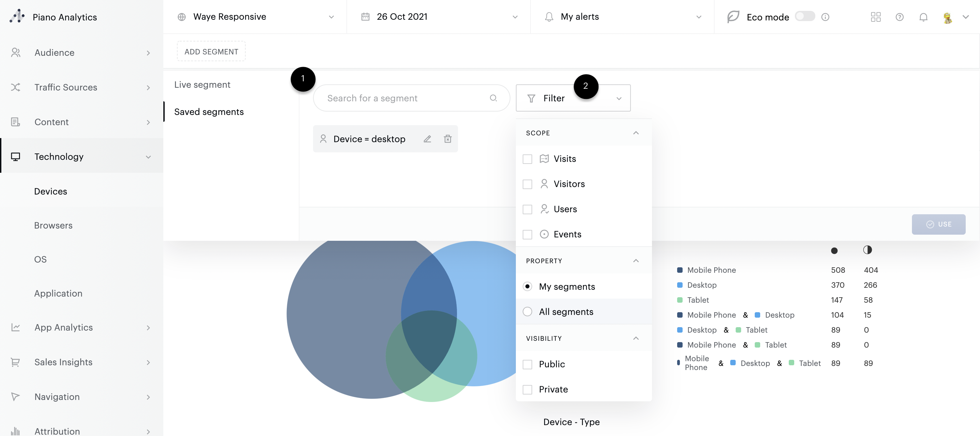Open the apps grid icon in top bar
Image resolution: width=980 pixels, height=436 pixels.
point(876,17)
